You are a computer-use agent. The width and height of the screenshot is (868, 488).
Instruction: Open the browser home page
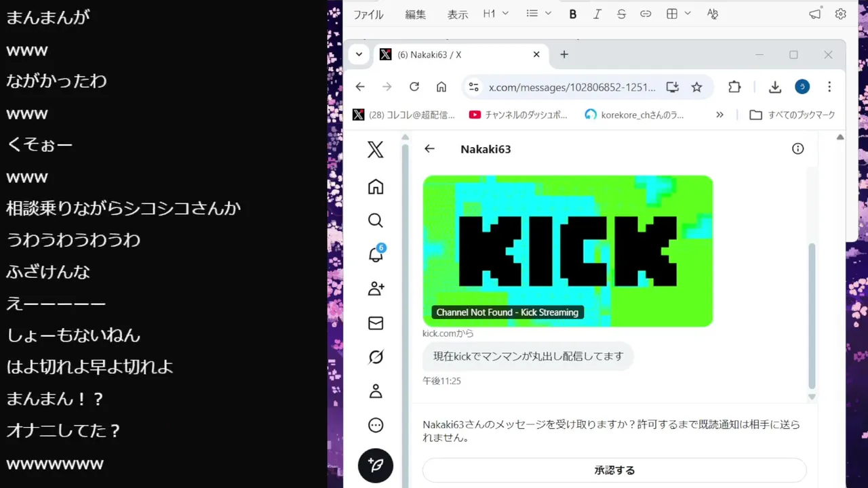(x=441, y=87)
